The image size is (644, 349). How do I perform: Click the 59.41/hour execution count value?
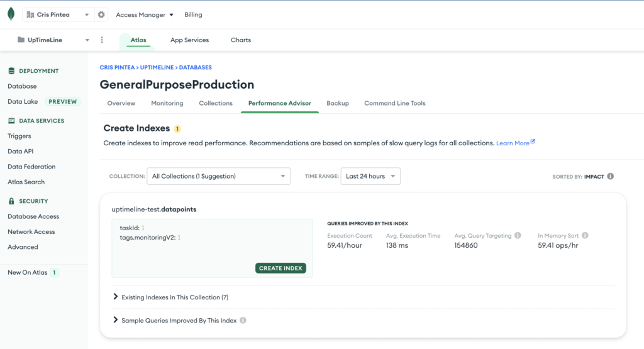point(345,245)
